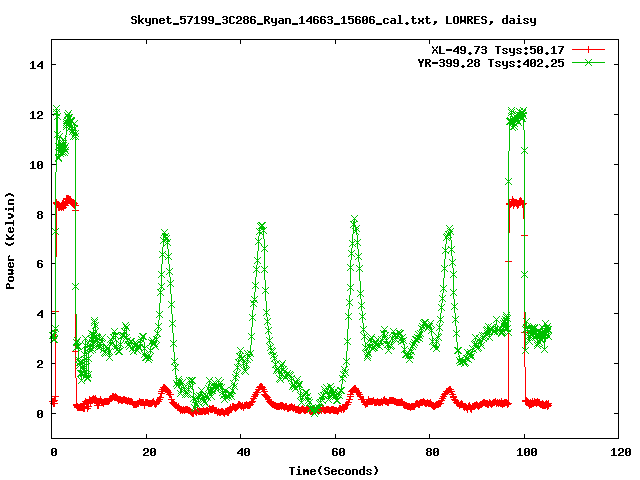Click the x-axis tick label 100
Viewport: 640px width, 480px height.
click(x=527, y=452)
